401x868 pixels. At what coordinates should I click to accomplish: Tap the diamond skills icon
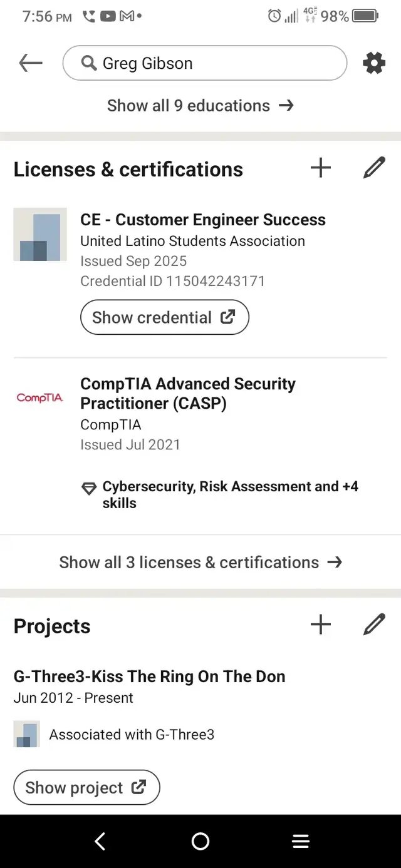point(89,489)
